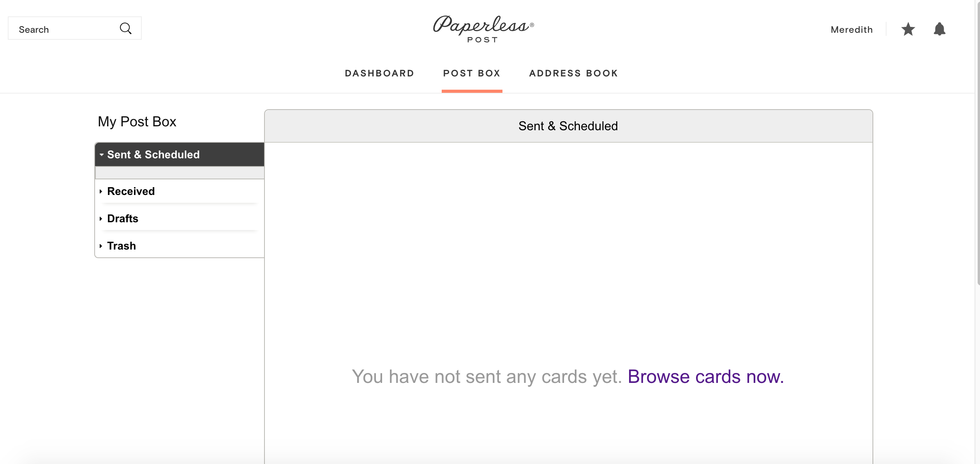This screenshot has width=980, height=464.
Task: Expand the Trash section arrow
Action: pos(101,246)
